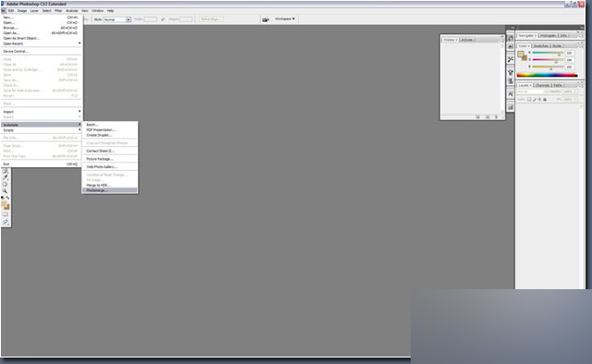Choose Batch... in the Automate submenu

click(x=110, y=125)
